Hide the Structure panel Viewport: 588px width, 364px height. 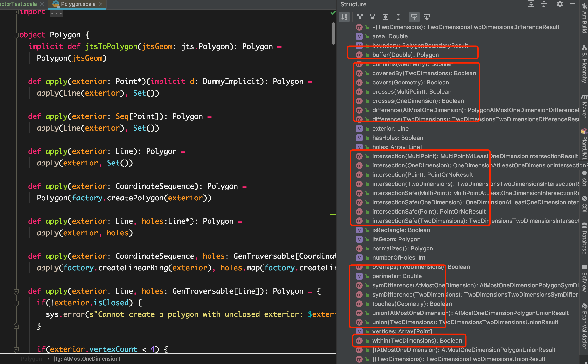point(572,4)
